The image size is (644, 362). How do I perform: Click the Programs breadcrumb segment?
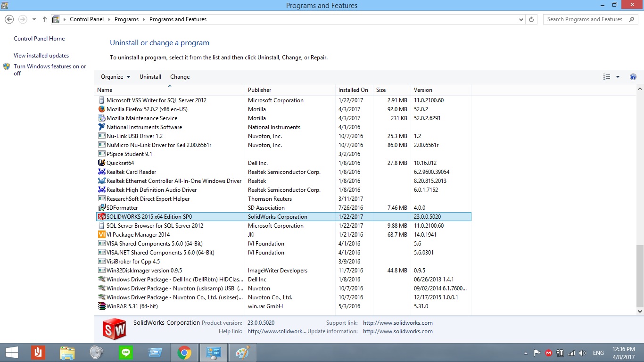[126, 19]
